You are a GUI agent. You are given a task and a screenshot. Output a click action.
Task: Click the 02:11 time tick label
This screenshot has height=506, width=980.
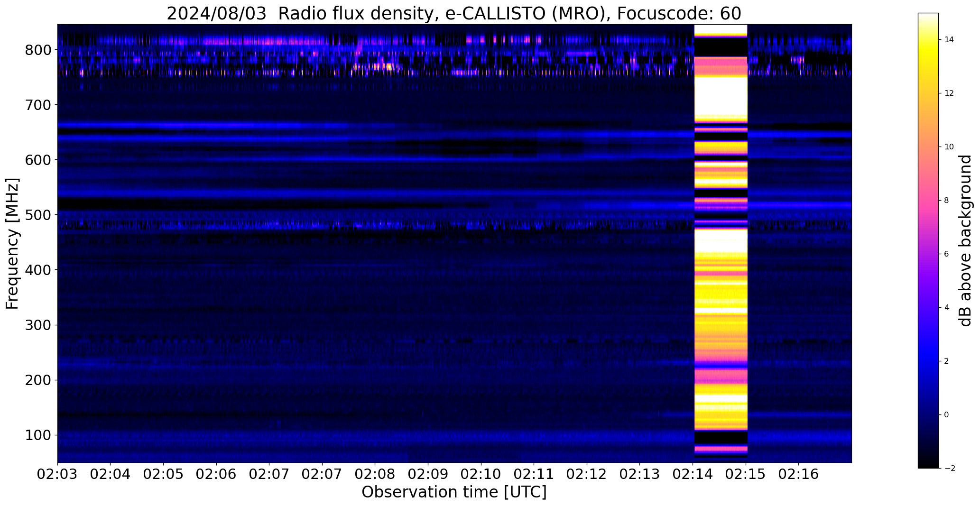(535, 474)
